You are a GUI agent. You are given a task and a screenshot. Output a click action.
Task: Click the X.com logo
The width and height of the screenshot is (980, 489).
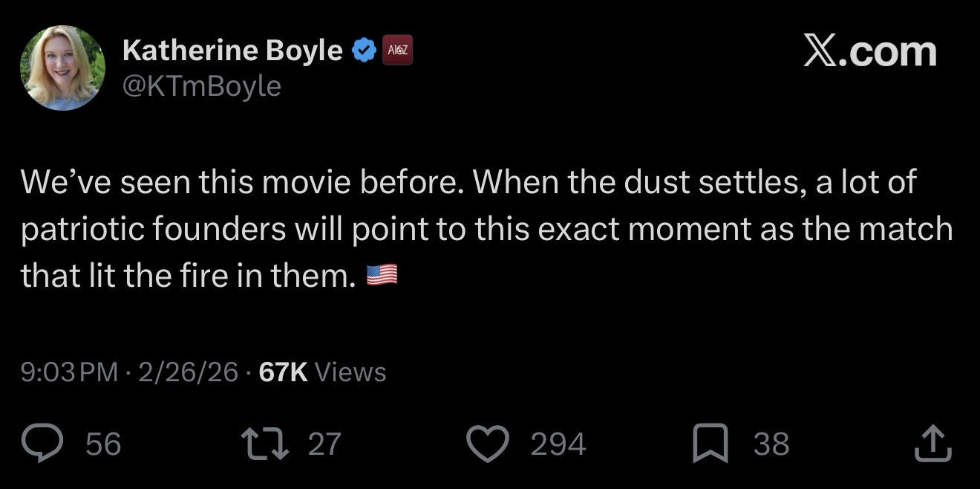pos(869,51)
